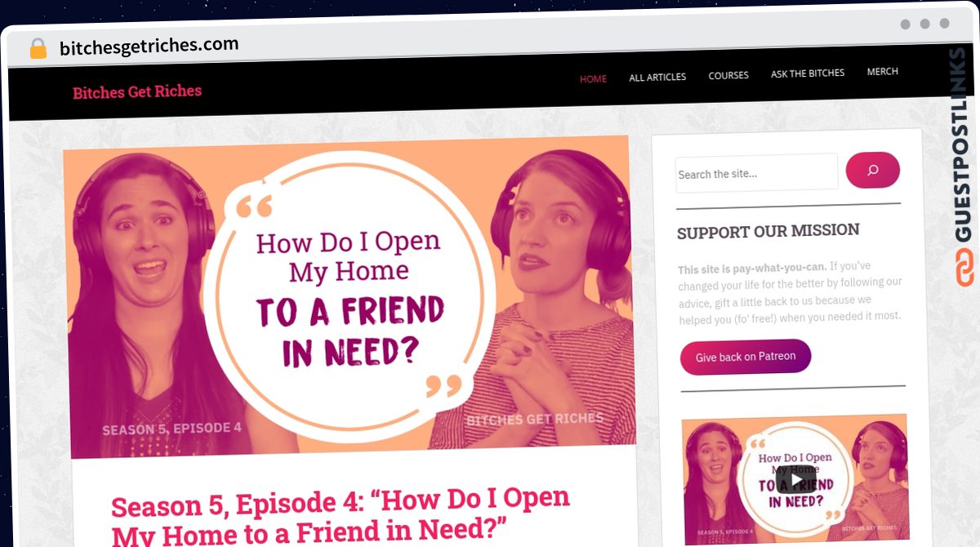The width and height of the screenshot is (980, 547).
Task: Click the padlock icon beside the URL
Action: pyautogui.click(x=38, y=48)
